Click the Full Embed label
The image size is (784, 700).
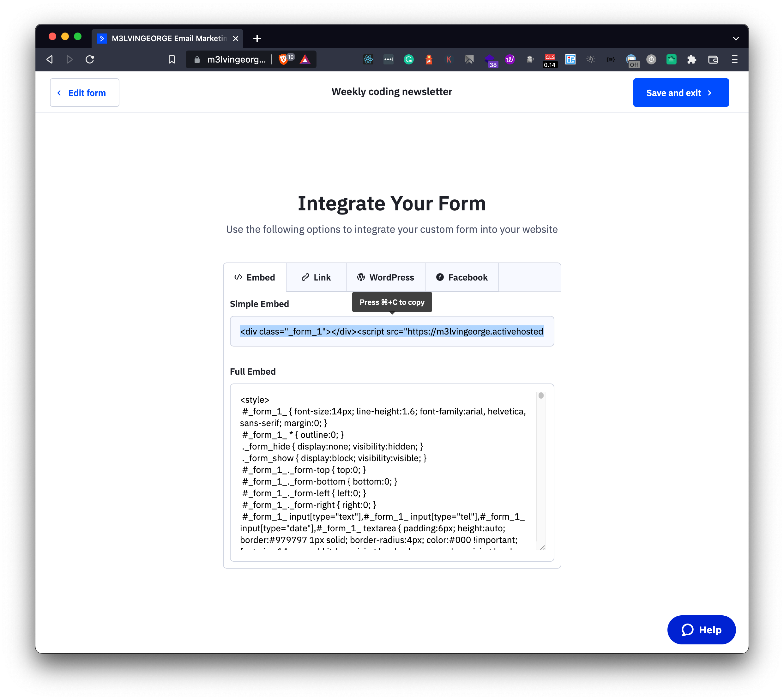[253, 371]
